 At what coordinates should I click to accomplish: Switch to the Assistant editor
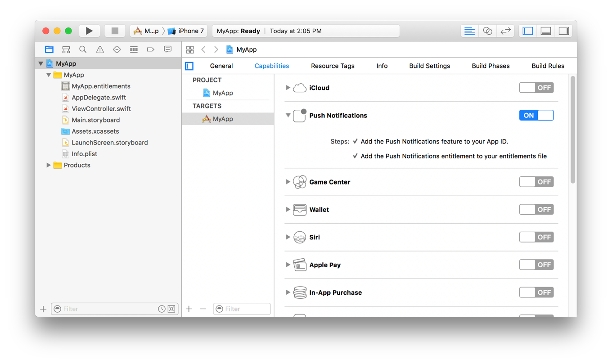tap(487, 31)
